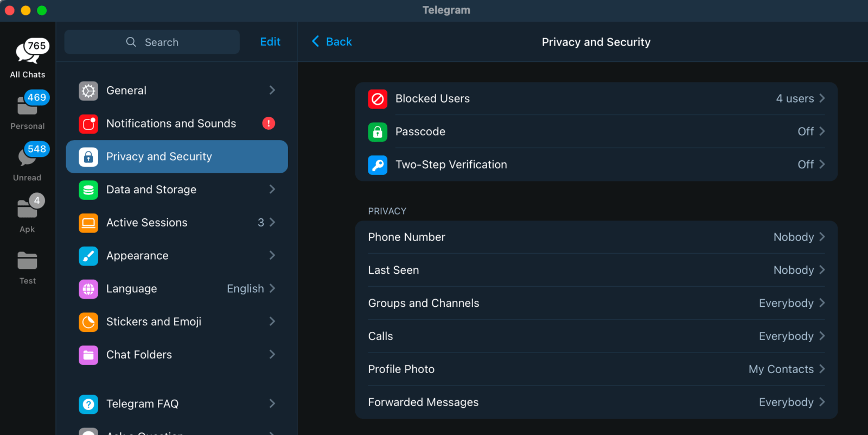Click Everybody value for Calls
Image resolution: width=868 pixels, height=435 pixels.
coord(786,337)
